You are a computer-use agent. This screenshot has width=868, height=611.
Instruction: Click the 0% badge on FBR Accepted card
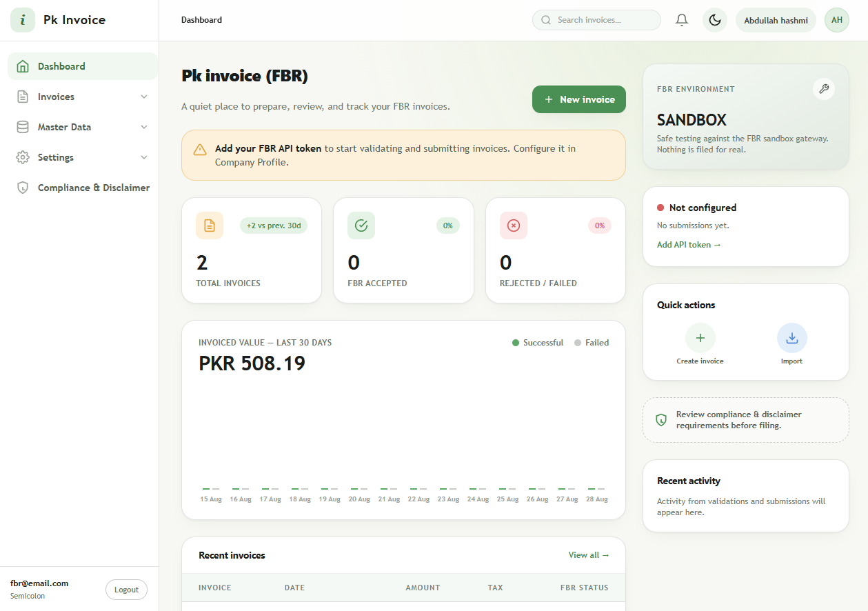click(448, 226)
